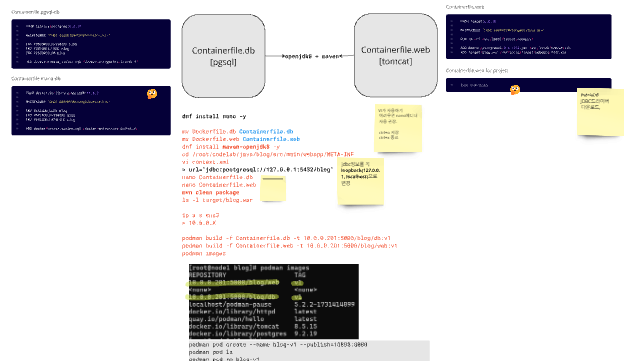Click the 'dnf install maven-openjdk8 -y' line
640x361 pixels.
tap(231, 147)
